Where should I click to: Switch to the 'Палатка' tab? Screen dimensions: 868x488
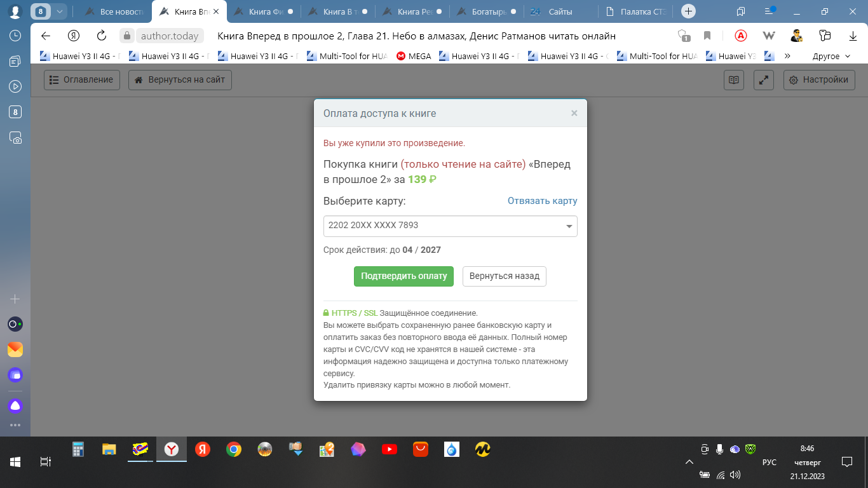click(635, 11)
